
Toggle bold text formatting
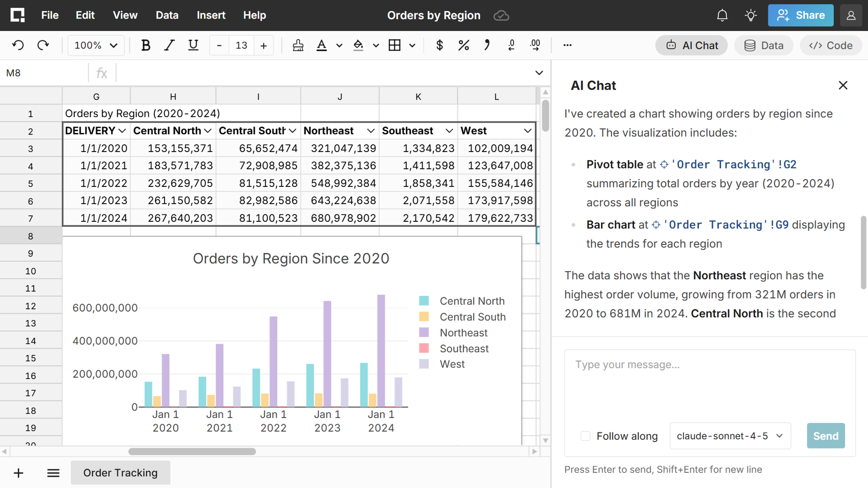coord(146,45)
